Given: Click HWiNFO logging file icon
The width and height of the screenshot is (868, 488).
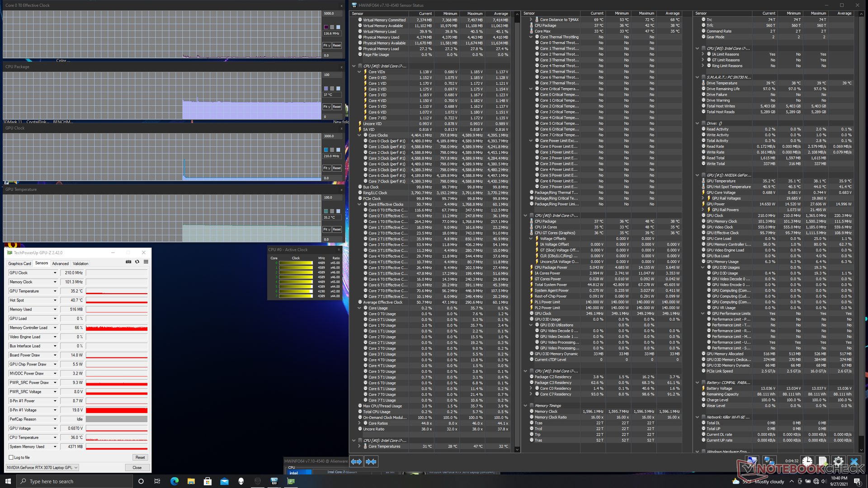Looking at the screenshot, I should [822, 461].
